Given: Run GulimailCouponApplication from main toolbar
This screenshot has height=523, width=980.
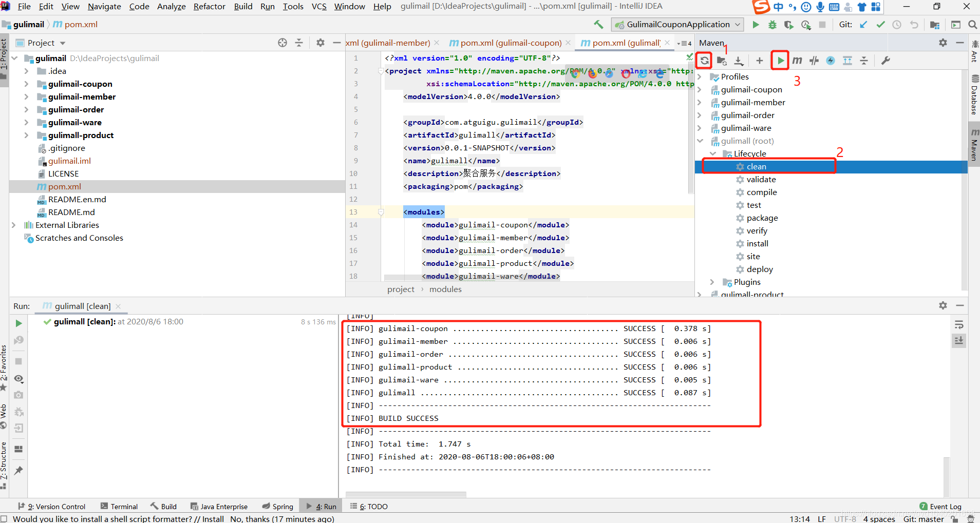Looking at the screenshot, I should tap(756, 24).
